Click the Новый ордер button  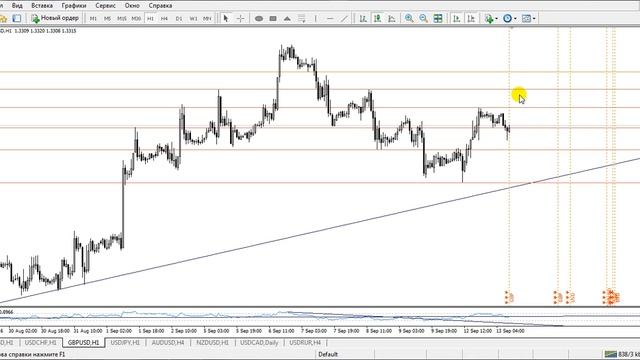pos(55,18)
